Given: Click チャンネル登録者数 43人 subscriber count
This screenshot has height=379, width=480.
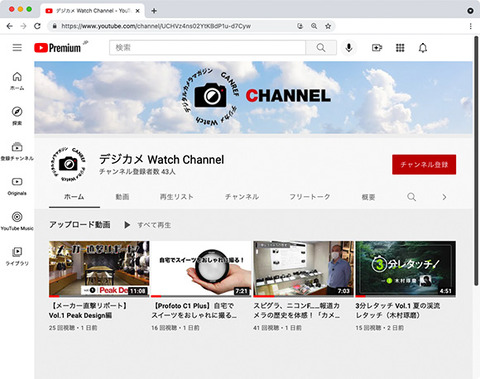Looking at the screenshot, I should click(137, 172).
